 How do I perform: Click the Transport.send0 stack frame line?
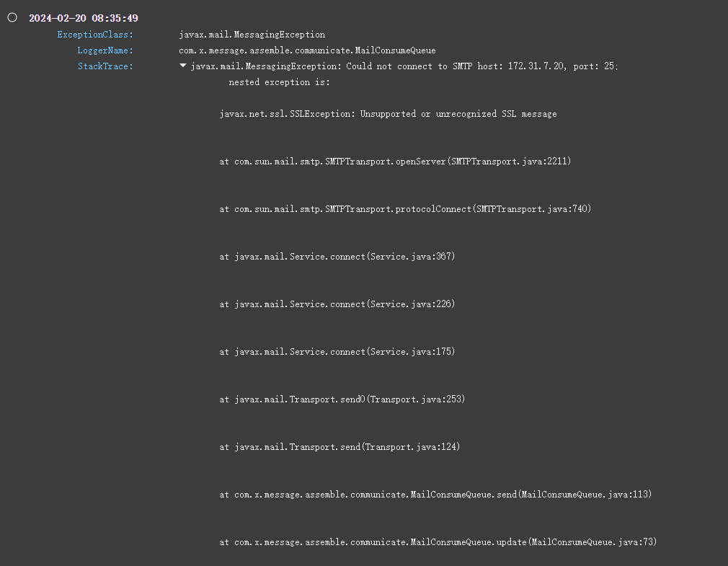point(342,399)
